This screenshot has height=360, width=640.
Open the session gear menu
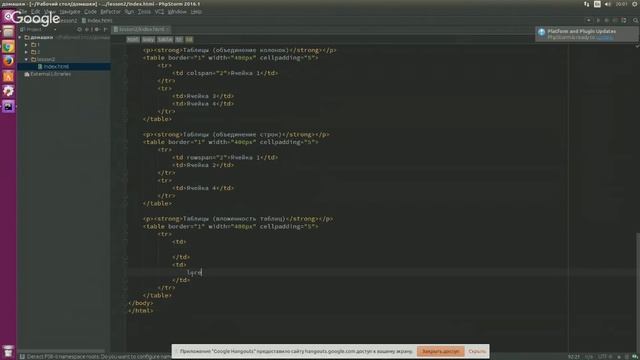coord(635,4)
